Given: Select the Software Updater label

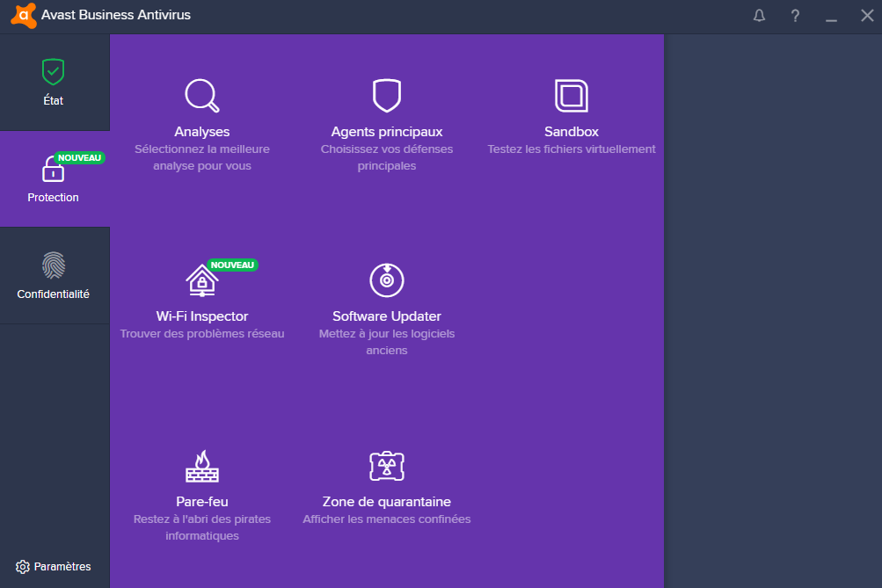Looking at the screenshot, I should pos(387,316).
